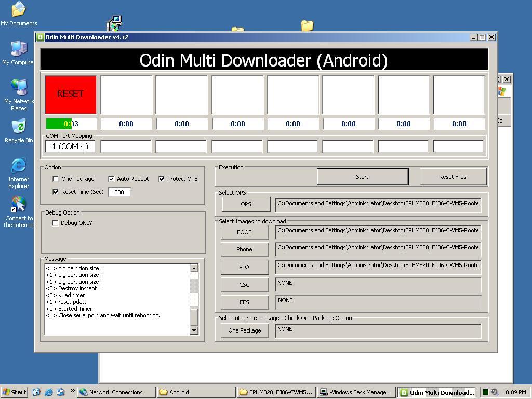The image size is (532, 399).
Task: Click the Phone file path field
Action: tap(378, 250)
